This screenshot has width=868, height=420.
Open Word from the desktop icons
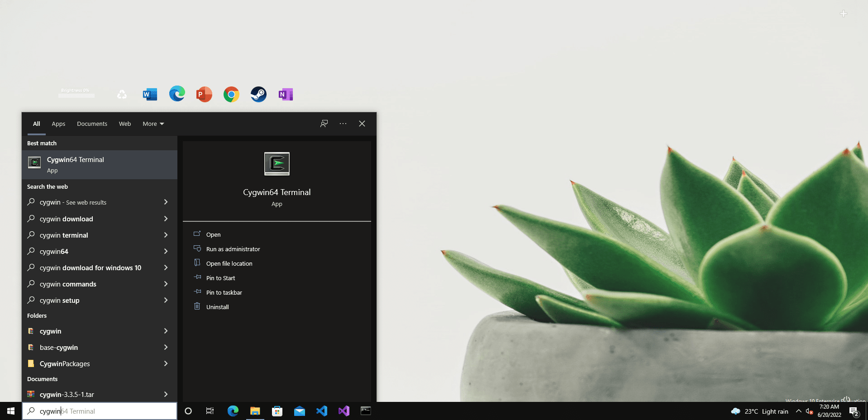[x=150, y=94]
